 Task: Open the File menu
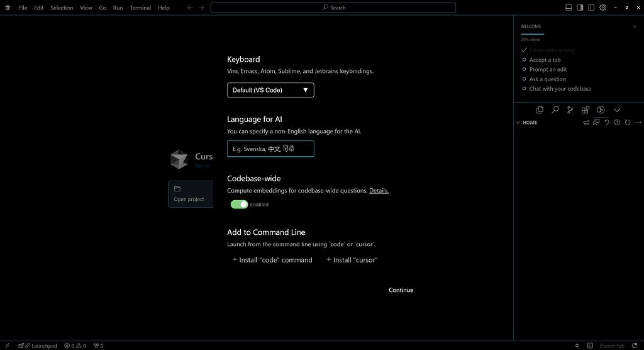pyautogui.click(x=23, y=8)
